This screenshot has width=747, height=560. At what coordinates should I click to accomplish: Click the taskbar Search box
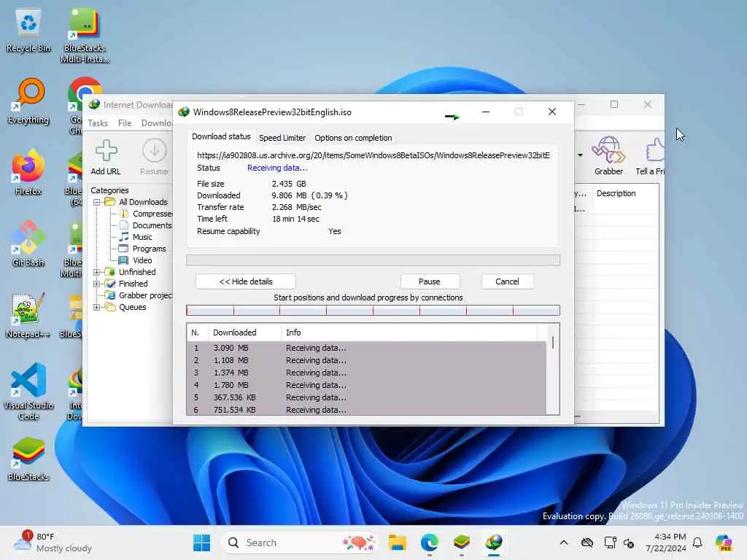pyautogui.click(x=300, y=542)
